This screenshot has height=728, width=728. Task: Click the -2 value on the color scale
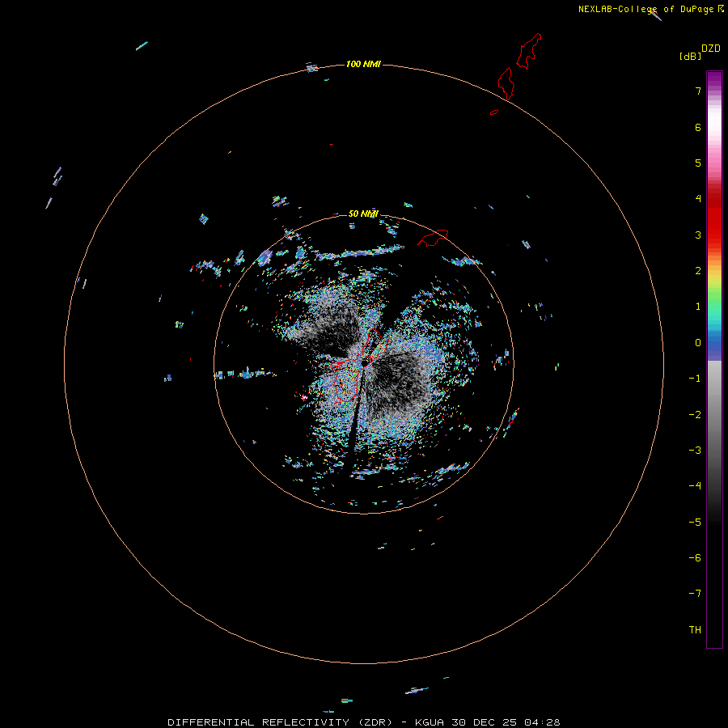point(695,415)
